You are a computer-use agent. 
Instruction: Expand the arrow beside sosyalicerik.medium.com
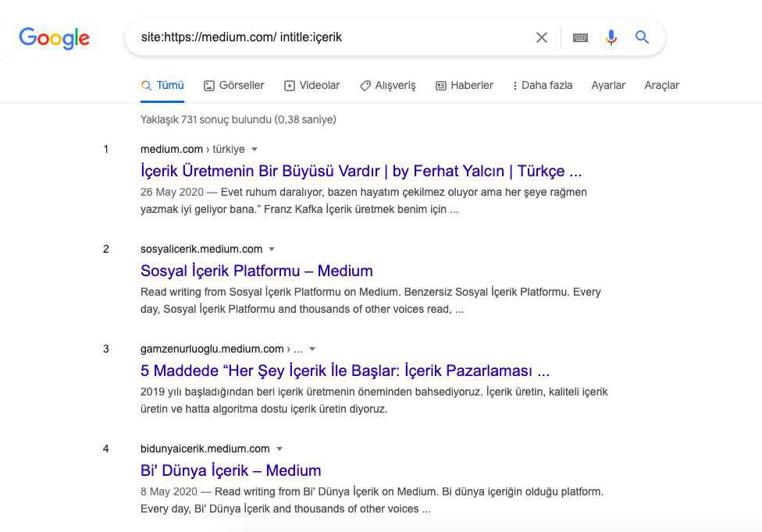click(272, 249)
